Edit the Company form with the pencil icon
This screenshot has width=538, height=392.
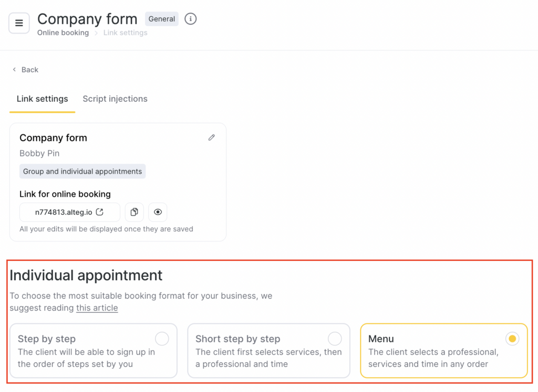(x=212, y=137)
